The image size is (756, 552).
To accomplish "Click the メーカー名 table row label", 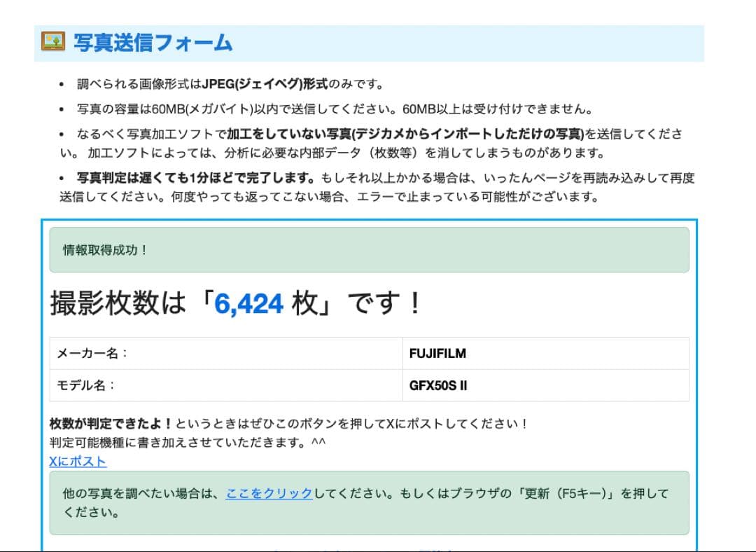I will click(x=91, y=353).
